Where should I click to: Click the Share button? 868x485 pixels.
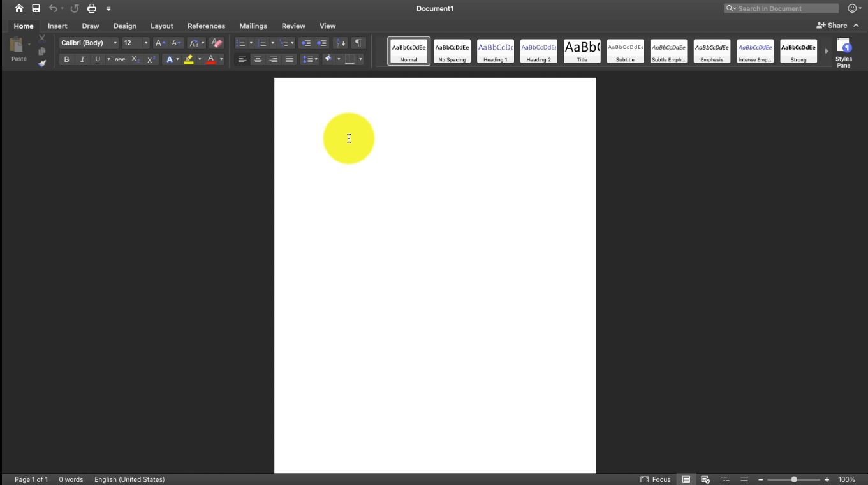coord(832,26)
